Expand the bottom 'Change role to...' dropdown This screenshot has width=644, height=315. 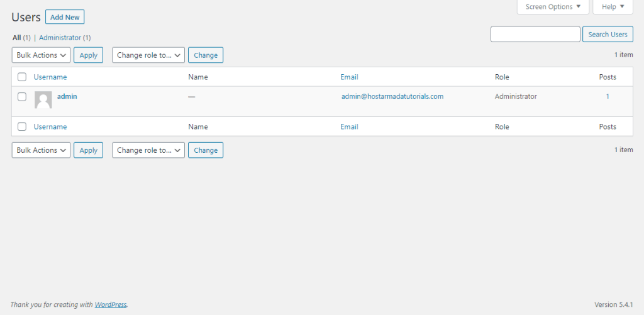[148, 150]
